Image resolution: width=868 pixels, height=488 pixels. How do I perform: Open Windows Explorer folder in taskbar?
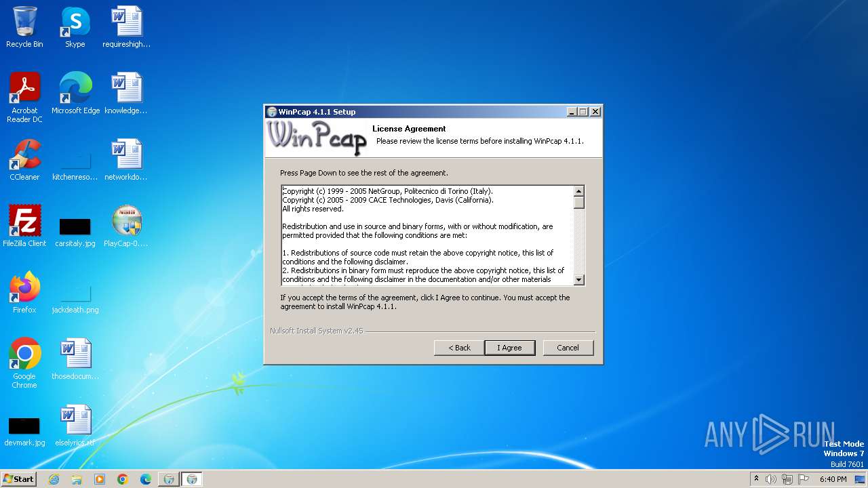pos(77,479)
